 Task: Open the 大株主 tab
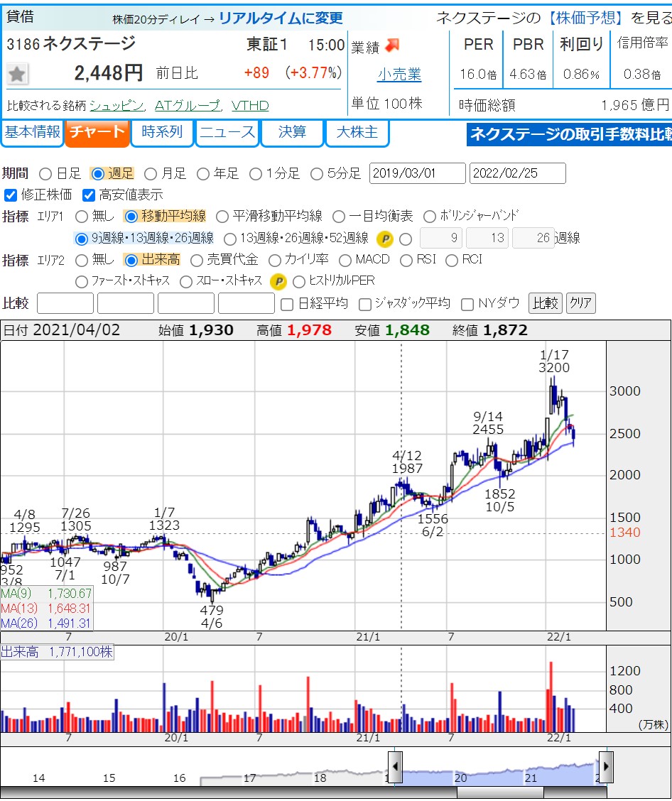tap(357, 133)
